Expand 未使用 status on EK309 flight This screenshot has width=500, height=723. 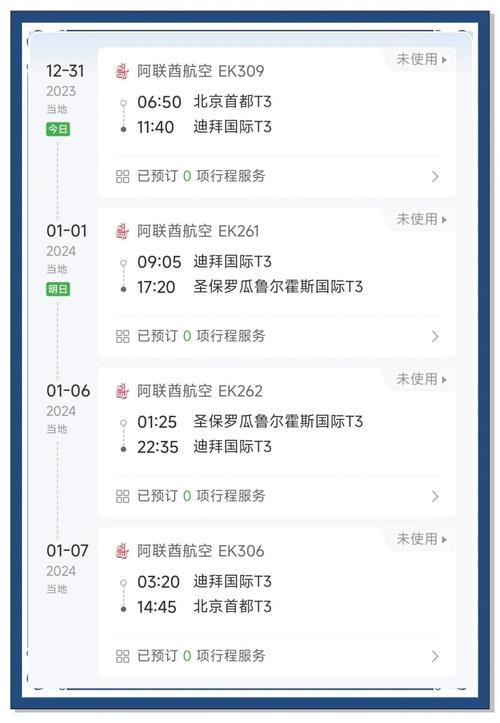pyautogui.click(x=422, y=59)
